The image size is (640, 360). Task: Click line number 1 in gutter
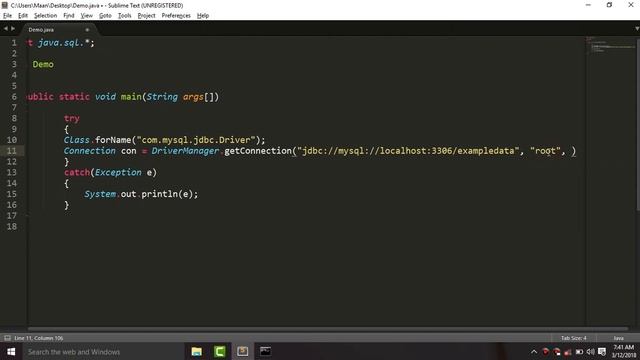pyautogui.click(x=14, y=43)
